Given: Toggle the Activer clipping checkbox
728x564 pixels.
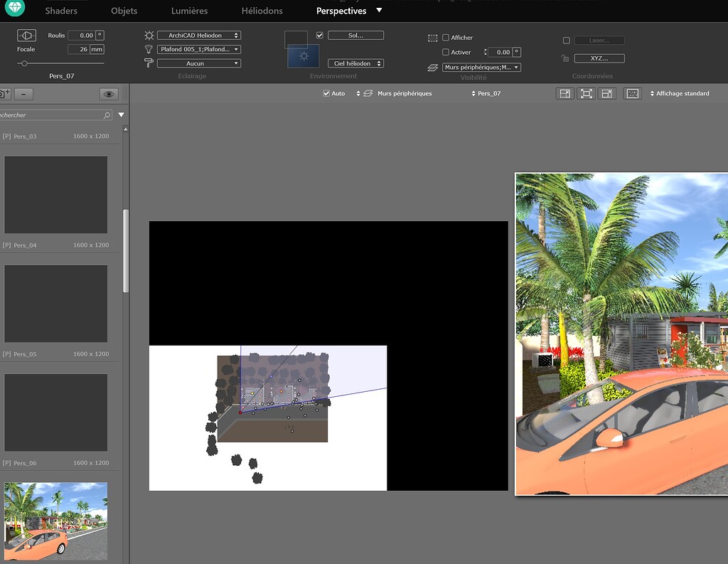Looking at the screenshot, I should 447,52.
